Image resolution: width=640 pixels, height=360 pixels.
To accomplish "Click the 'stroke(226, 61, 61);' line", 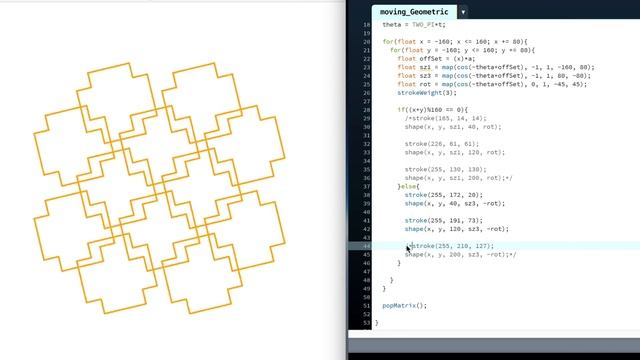I will coord(442,144).
